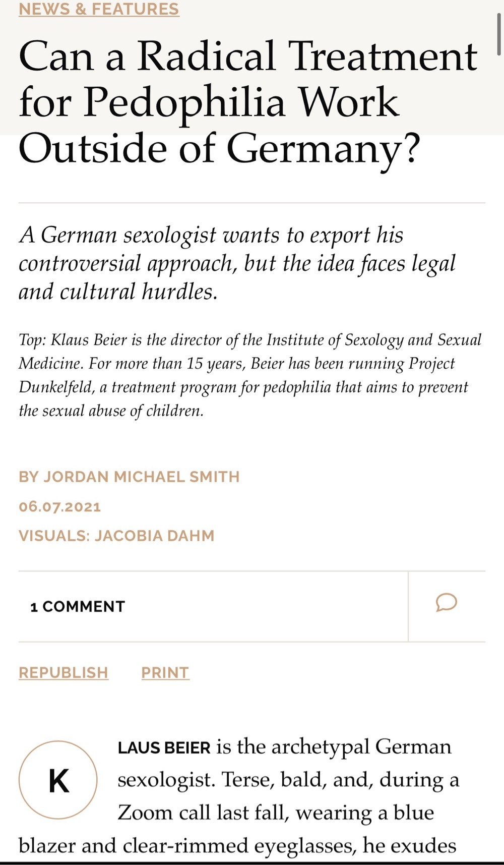The image size is (504, 865).
Task: Click the article headline about Radical Treatment
Action: [x=248, y=102]
